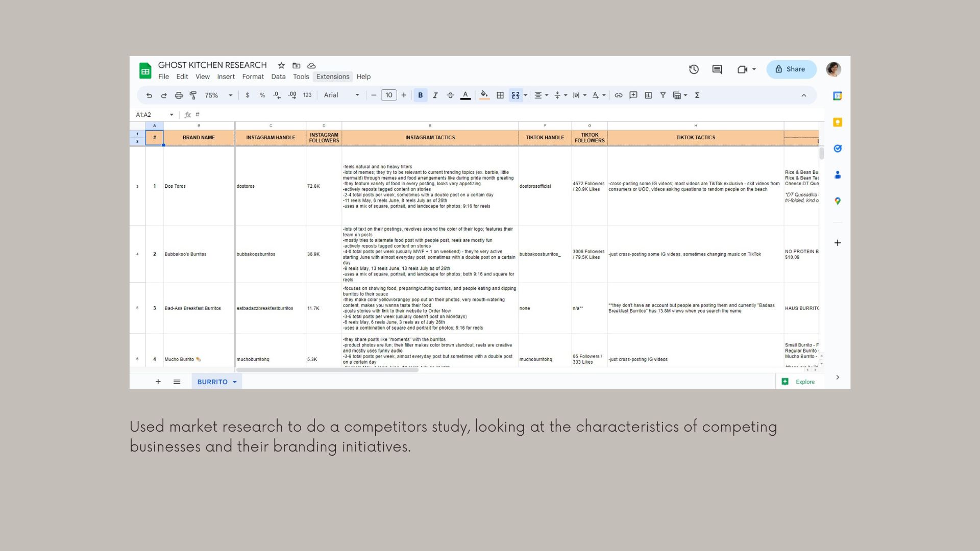
Task: Click the insert chart icon
Action: (648, 95)
